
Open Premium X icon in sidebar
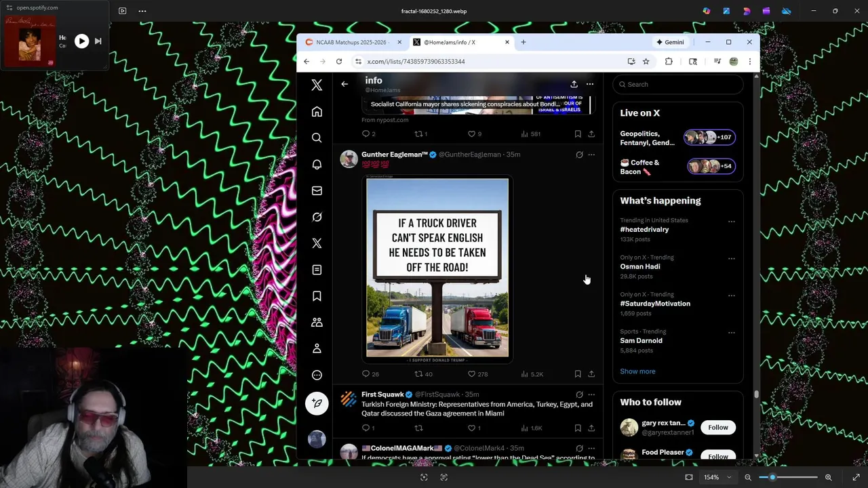click(317, 243)
